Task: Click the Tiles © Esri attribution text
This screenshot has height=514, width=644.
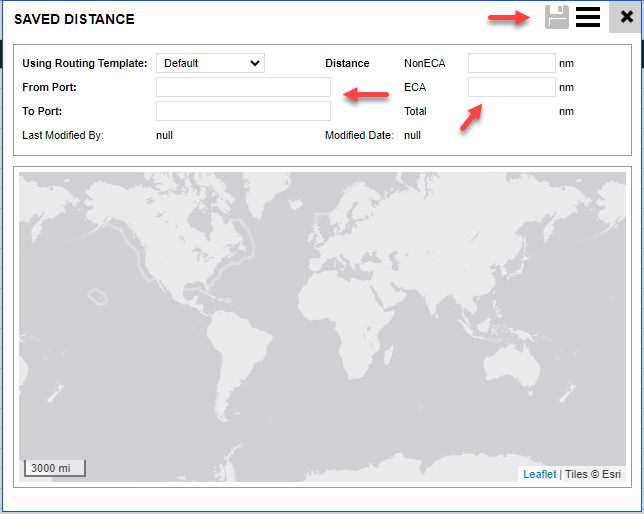Action: tap(593, 474)
